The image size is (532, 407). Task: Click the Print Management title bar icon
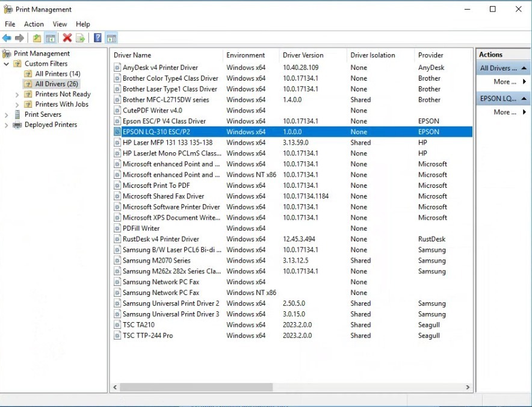pyautogui.click(x=8, y=10)
